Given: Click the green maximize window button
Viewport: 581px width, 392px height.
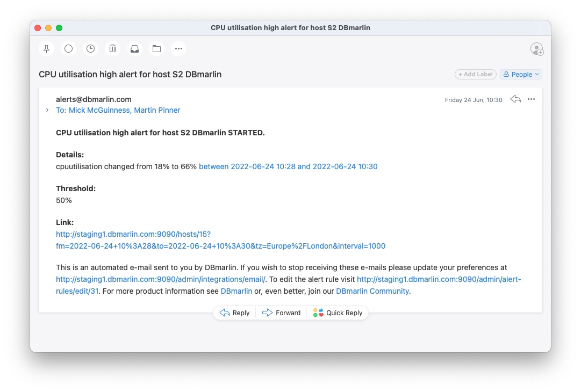Looking at the screenshot, I should click(59, 28).
